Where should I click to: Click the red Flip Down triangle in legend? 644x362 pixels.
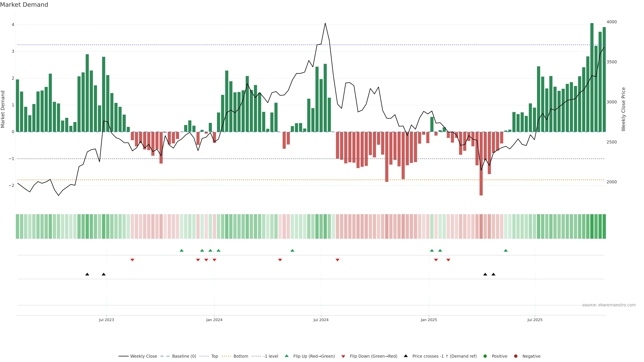343,356
